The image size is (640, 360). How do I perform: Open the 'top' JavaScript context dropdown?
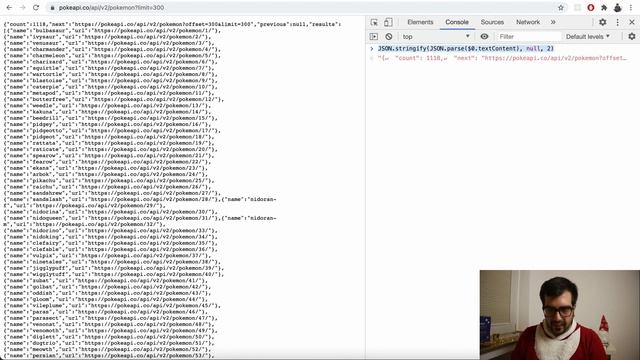coord(436,37)
